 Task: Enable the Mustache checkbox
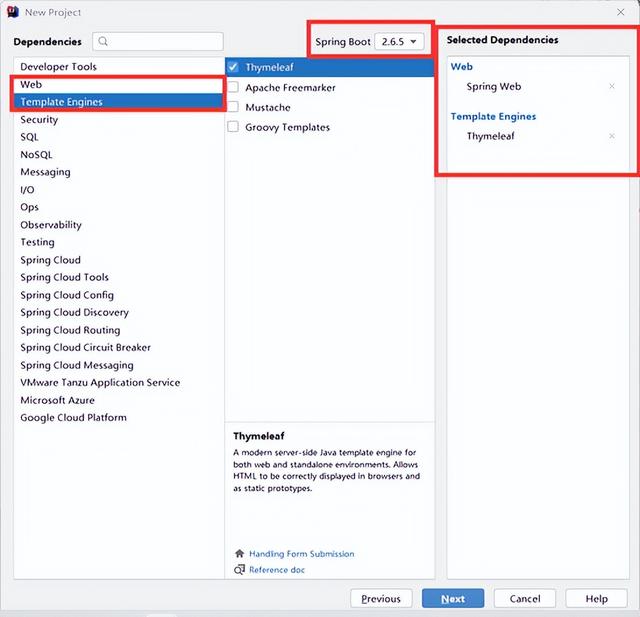pos(233,107)
